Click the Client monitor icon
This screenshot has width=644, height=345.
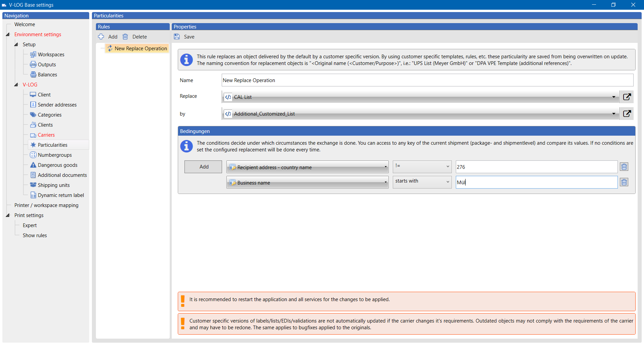(x=33, y=94)
